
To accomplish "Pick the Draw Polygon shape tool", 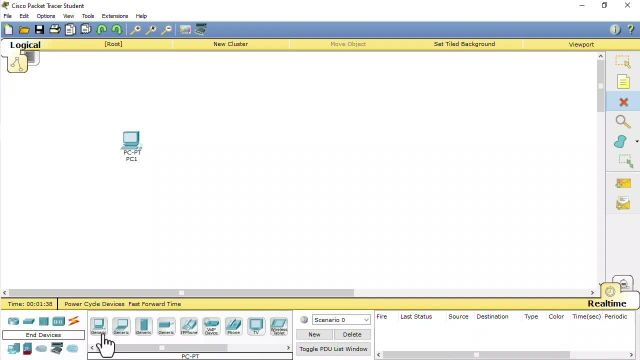I will (x=620, y=142).
